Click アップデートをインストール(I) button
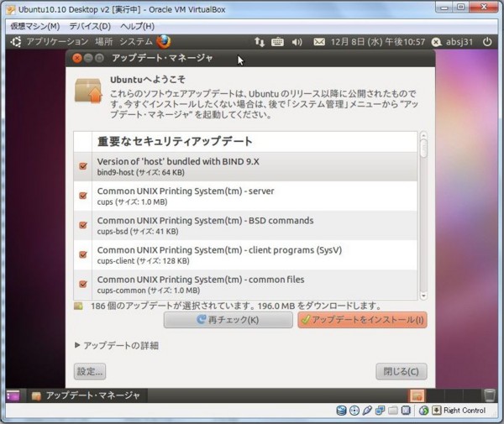This screenshot has height=424, width=504. (x=362, y=320)
